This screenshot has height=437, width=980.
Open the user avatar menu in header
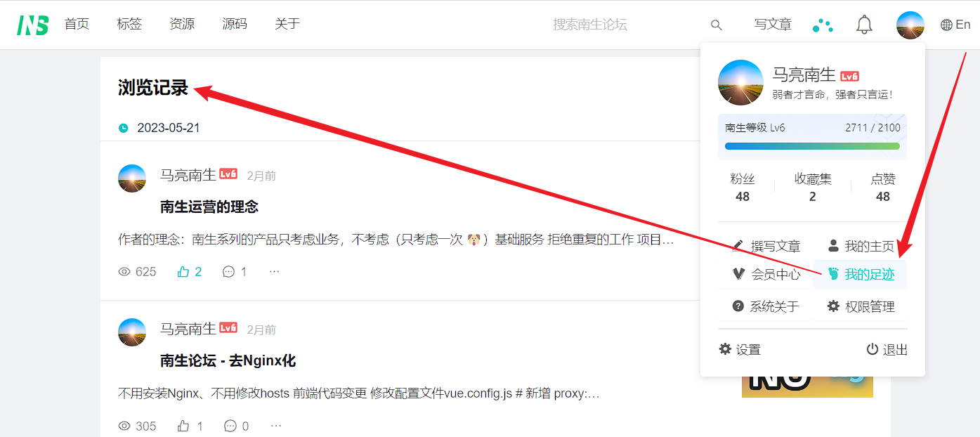[x=910, y=25]
